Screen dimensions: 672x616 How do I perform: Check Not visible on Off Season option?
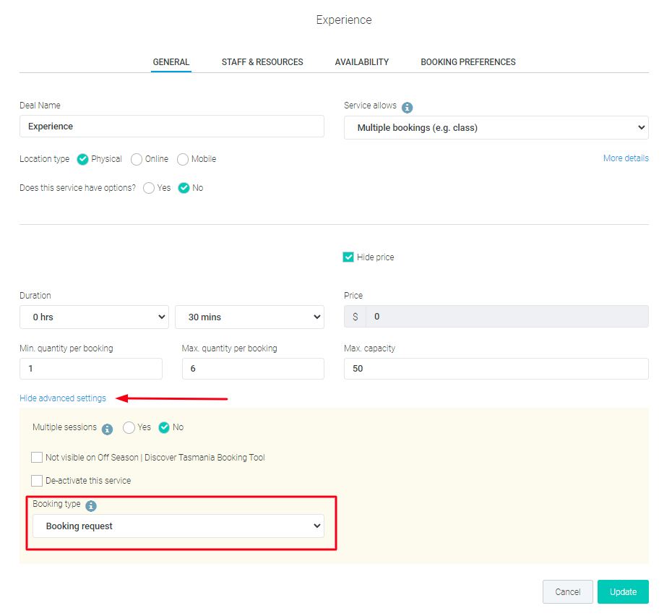(37, 457)
